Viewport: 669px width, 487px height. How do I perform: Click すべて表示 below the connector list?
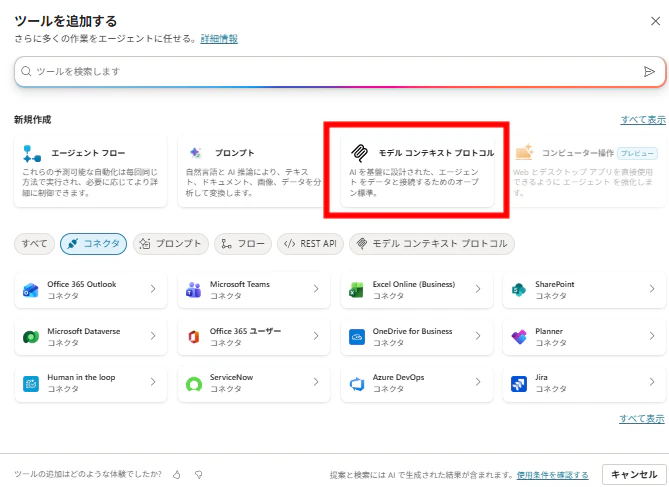(642, 419)
